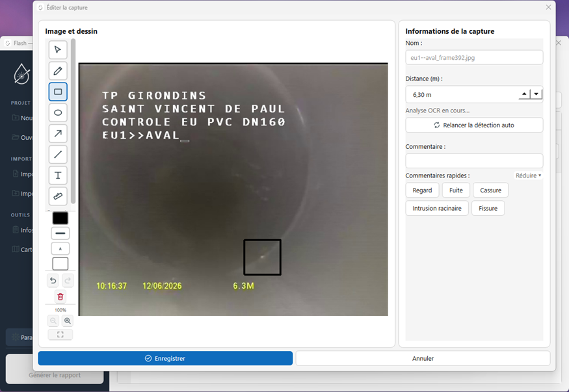The height and width of the screenshot is (392, 569).
Task: Focus the Commentaire text field
Action: pyautogui.click(x=474, y=161)
